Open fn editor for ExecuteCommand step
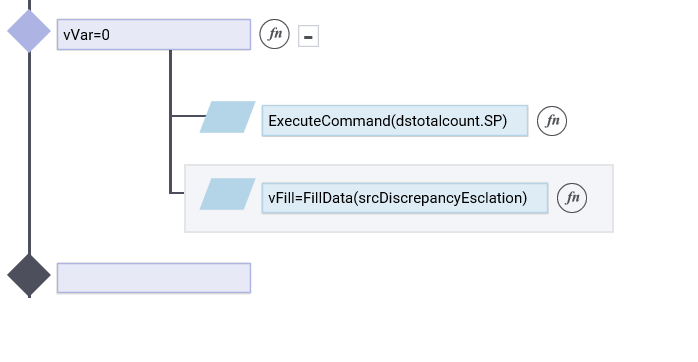698x362 pixels. coord(552,121)
